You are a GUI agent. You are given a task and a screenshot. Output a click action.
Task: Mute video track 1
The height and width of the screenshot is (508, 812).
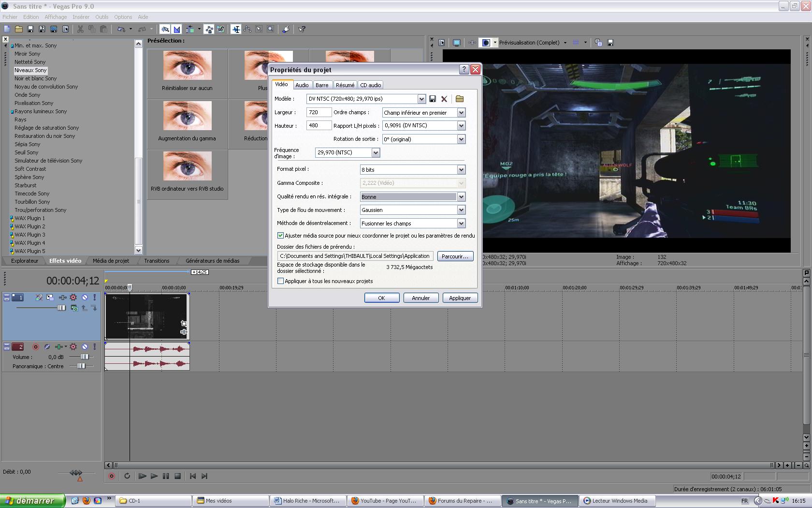pos(85,298)
